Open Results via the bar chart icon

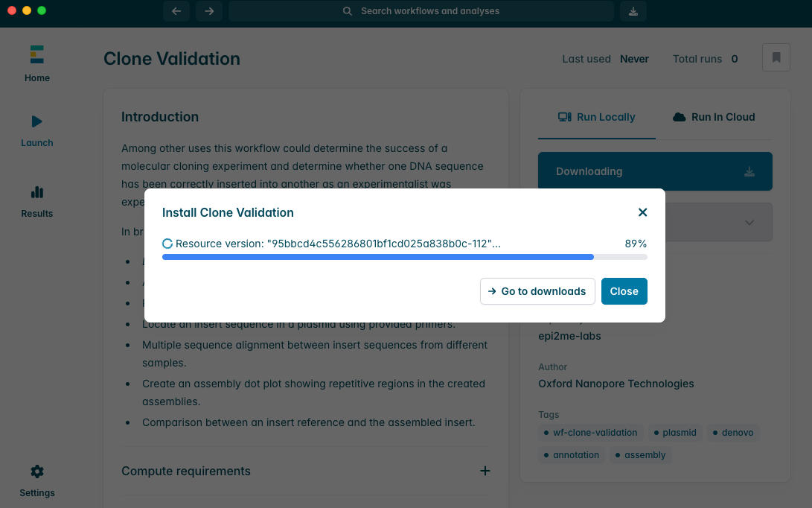[x=36, y=200]
